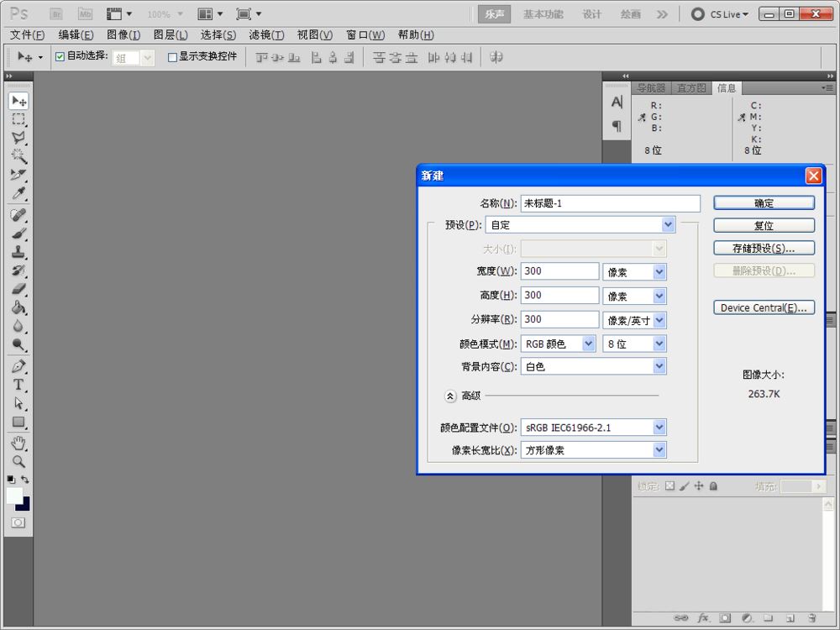Collapse the 高级 advanced section
Screen dimensions: 840x630
pyautogui.click(x=450, y=396)
